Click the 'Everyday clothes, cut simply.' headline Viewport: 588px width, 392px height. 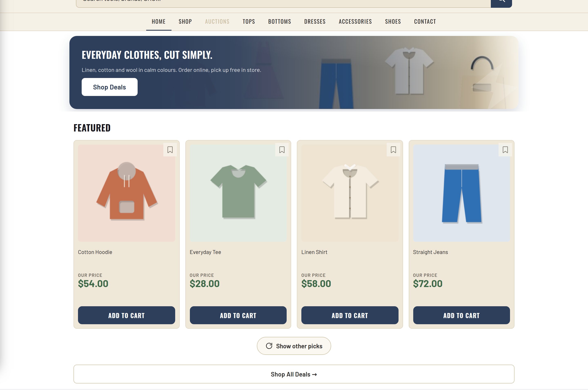(x=147, y=55)
